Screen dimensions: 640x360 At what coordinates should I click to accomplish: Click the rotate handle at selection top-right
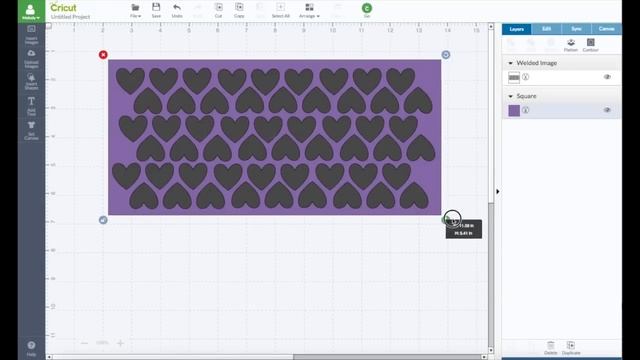pos(446,55)
